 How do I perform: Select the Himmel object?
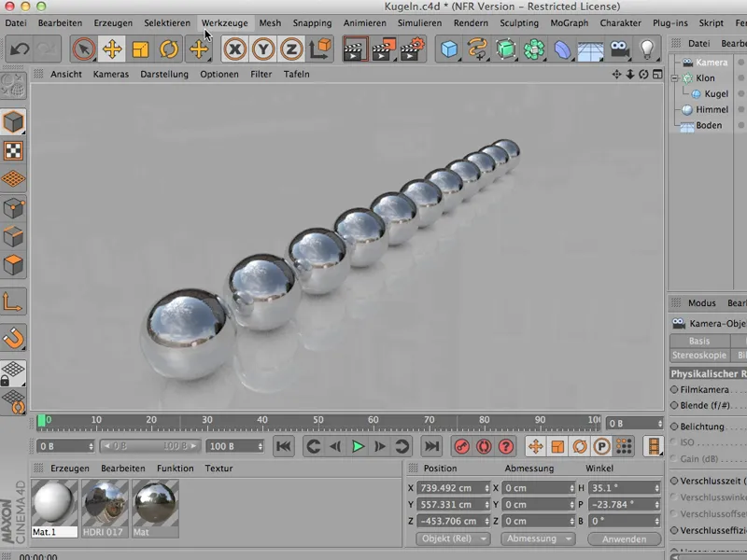712,109
